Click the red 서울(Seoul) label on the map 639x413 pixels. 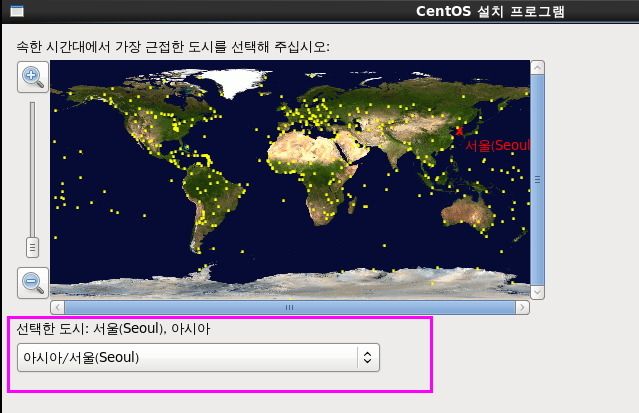click(498, 145)
